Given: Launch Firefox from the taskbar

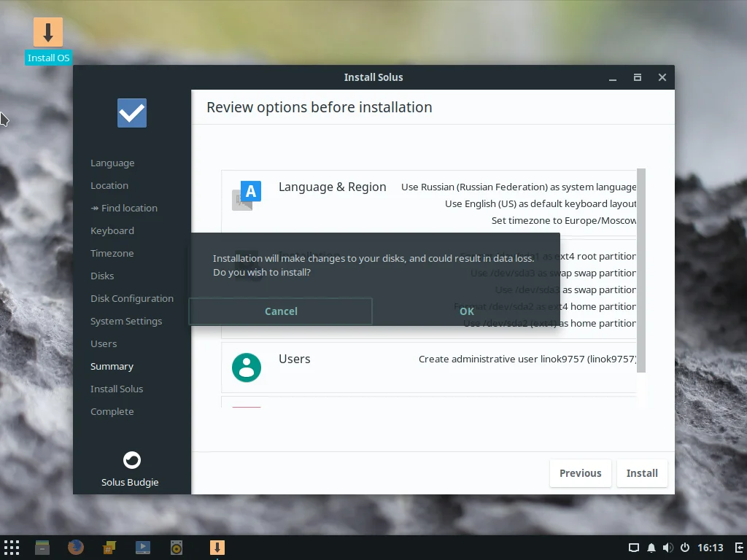Looking at the screenshot, I should (x=76, y=548).
